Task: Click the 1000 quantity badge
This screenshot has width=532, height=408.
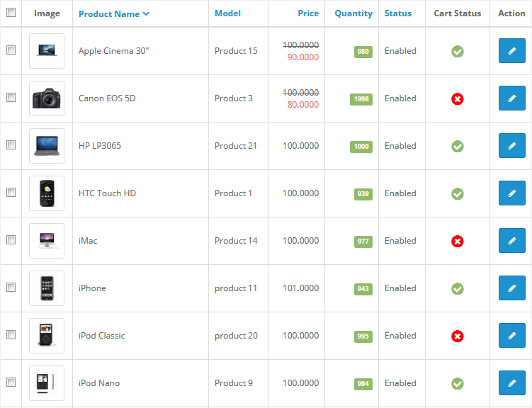Action: coord(361,147)
